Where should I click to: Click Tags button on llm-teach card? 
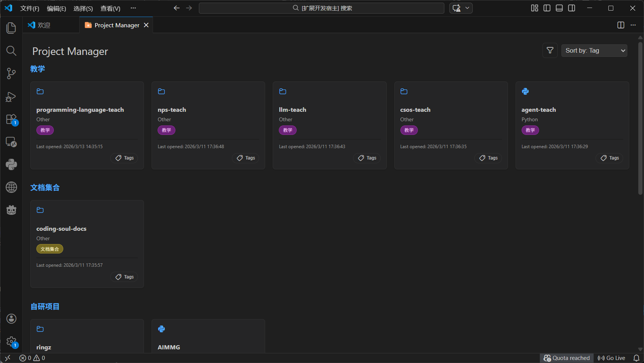point(367,158)
